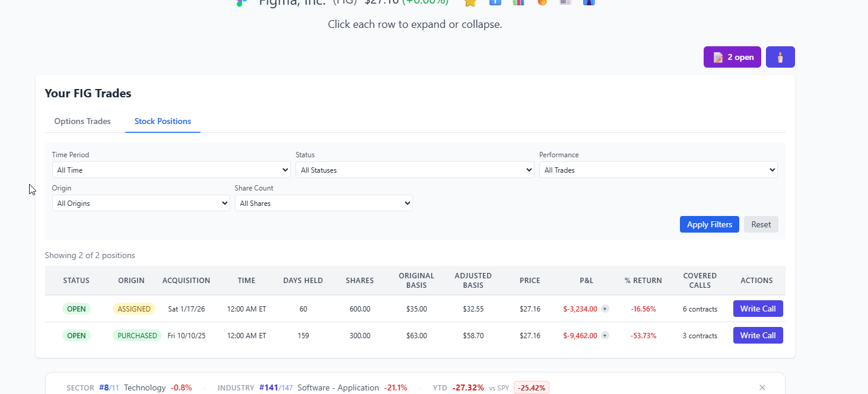Click the 'Showing 2 of 2 positions' text
The width and height of the screenshot is (868, 394).
pos(90,255)
